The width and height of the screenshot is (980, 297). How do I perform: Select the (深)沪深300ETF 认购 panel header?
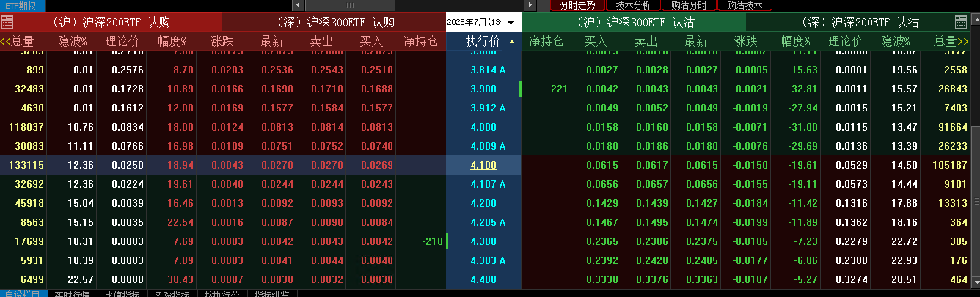(x=334, y=23)
